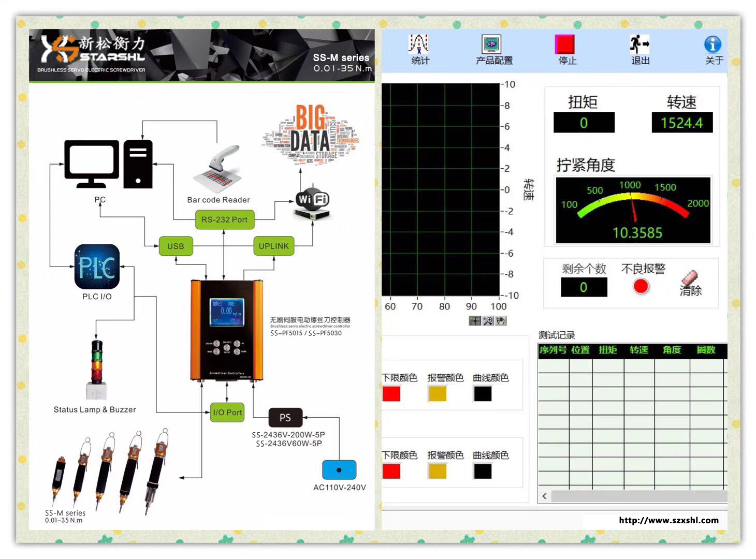
Task: Select the zoom magnifier tool below graph
Action: [488, 321]
